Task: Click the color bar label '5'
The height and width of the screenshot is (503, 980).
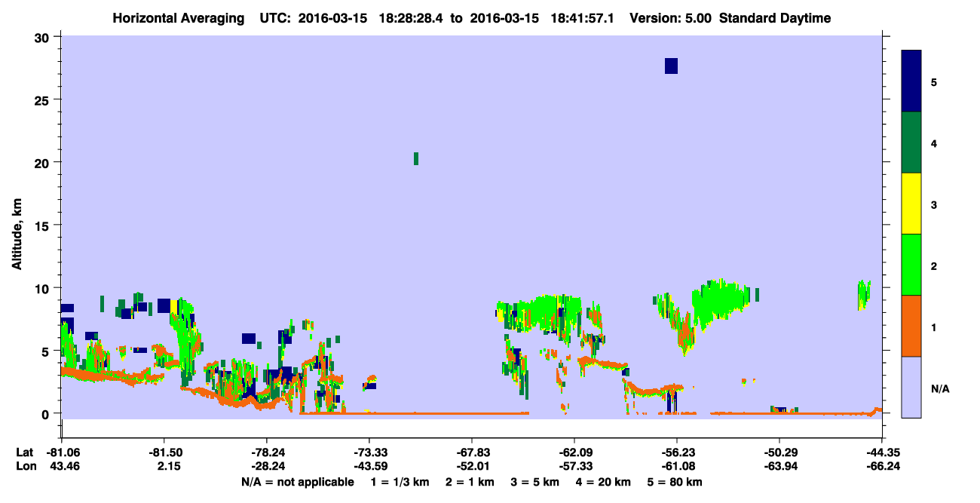Action: pyautogui.click(x=933, y=81)
